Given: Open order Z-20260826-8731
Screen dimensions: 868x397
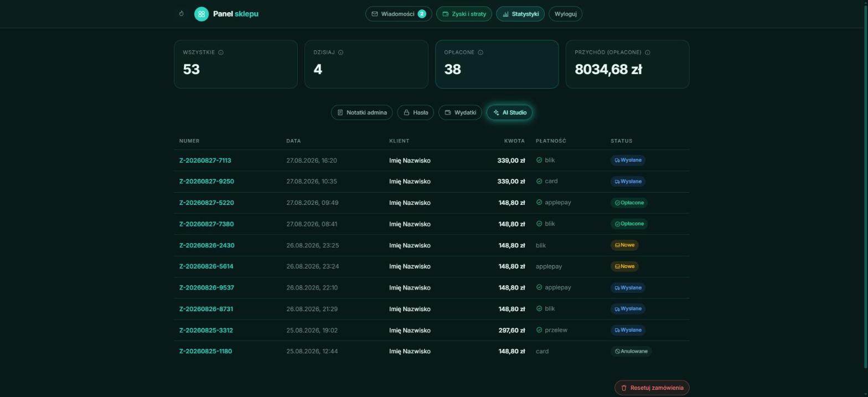Looking at the screenshot, I should 206,309.
